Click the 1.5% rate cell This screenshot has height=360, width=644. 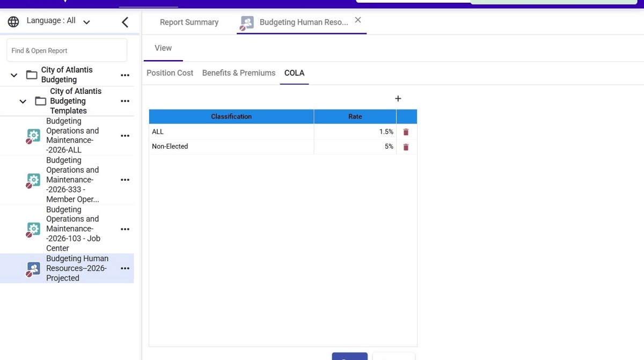tap(355, 131)
